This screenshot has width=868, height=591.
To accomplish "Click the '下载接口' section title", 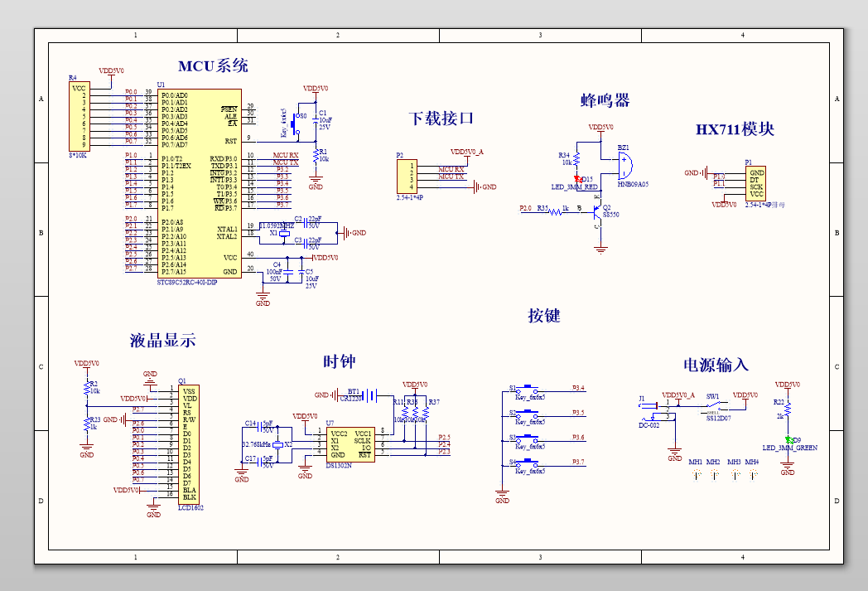I will (x=441, y=119).
